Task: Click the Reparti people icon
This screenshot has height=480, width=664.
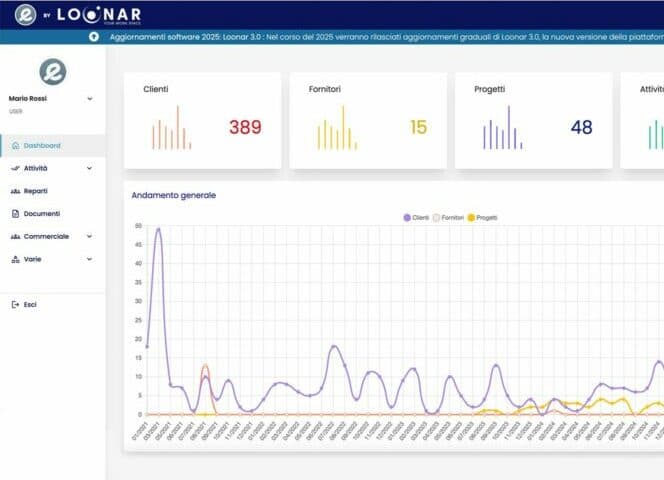Action: (x=15, y=191)
